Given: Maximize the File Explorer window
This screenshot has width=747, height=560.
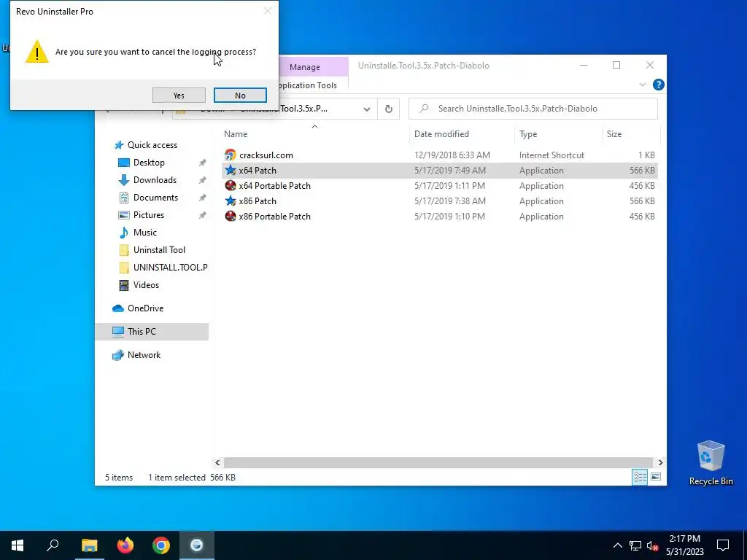Looking at the screenshot, I should coord(616,65).
